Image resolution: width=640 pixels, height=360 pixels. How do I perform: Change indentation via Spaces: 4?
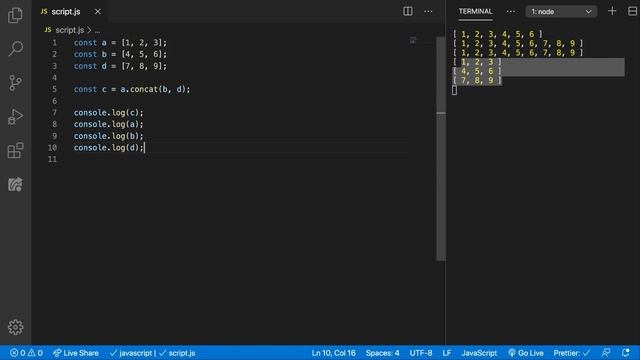coord(382,353)
